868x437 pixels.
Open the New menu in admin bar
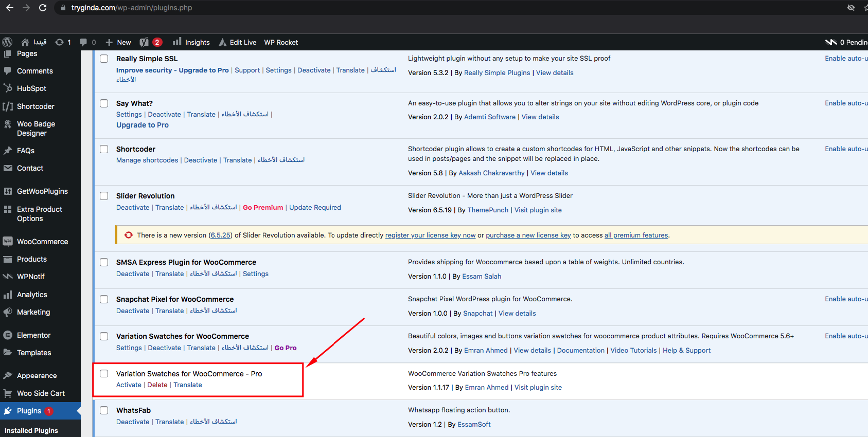point(118,42)
